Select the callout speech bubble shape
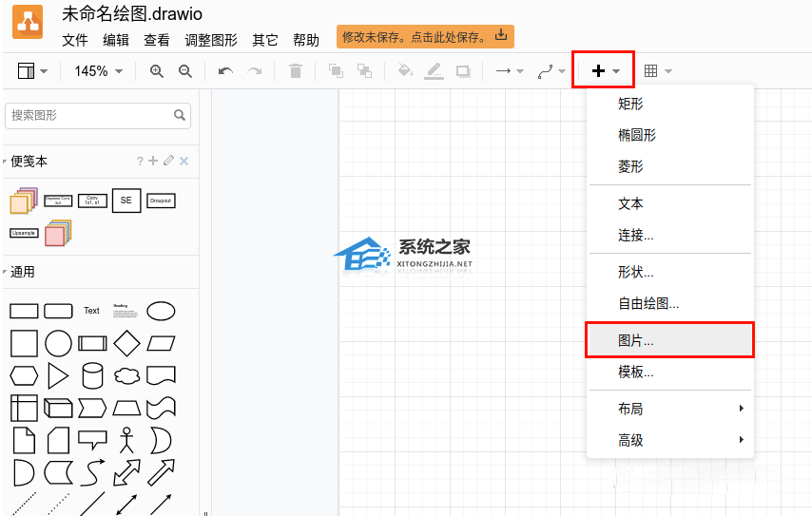This screenshot has width=812, height=516. (92, 440)
